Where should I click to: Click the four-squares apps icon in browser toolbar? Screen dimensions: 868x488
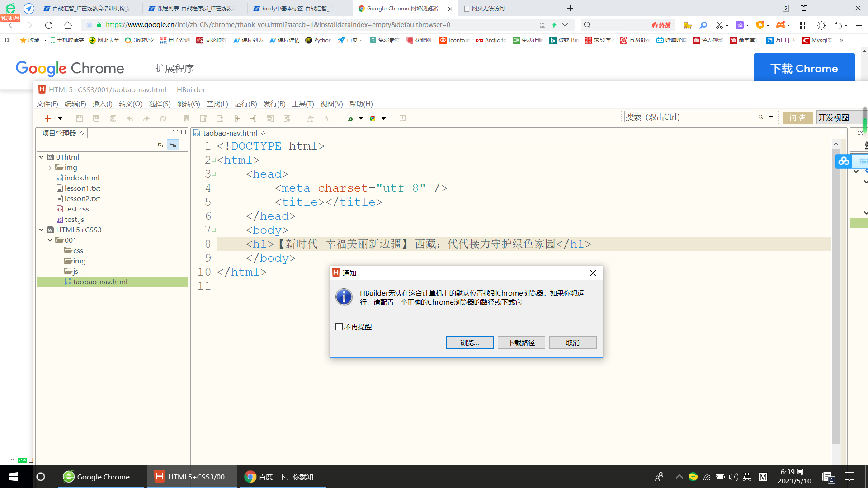tap(801, 25)
